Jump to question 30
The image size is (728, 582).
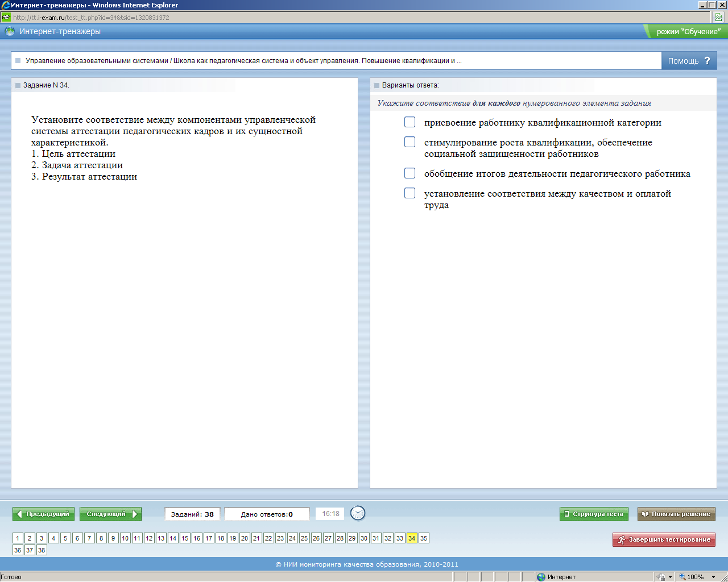pos(364,538)
